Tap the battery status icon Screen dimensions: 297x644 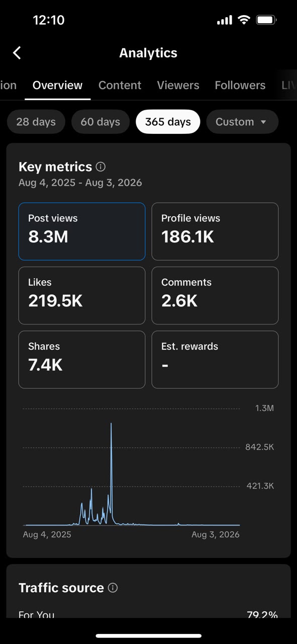point(266,20)
